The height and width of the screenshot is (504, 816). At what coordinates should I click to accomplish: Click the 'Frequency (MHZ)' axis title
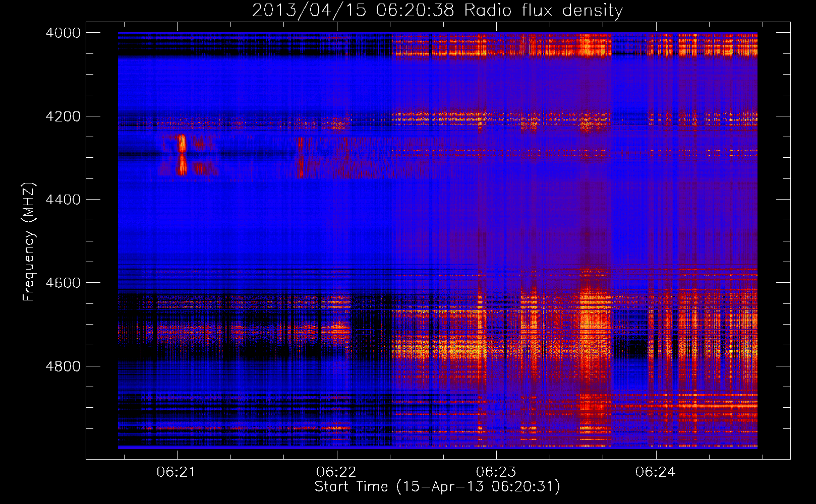[x=29, y=242]
